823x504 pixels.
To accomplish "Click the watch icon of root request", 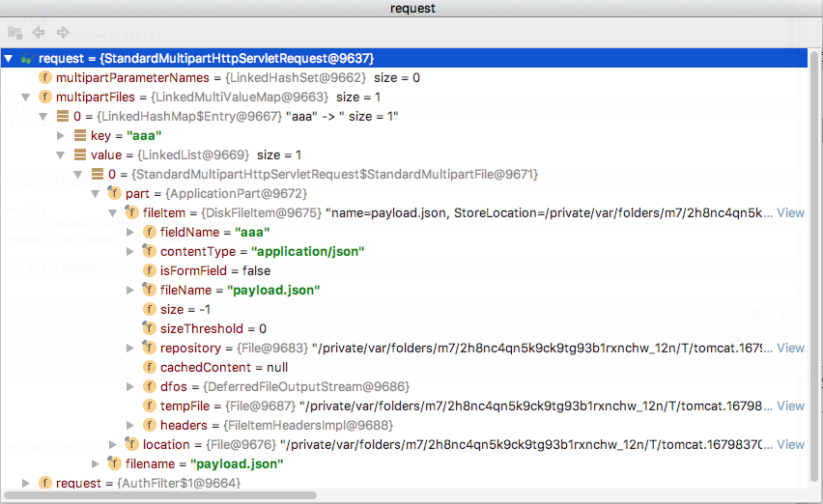I will (27, 58).
